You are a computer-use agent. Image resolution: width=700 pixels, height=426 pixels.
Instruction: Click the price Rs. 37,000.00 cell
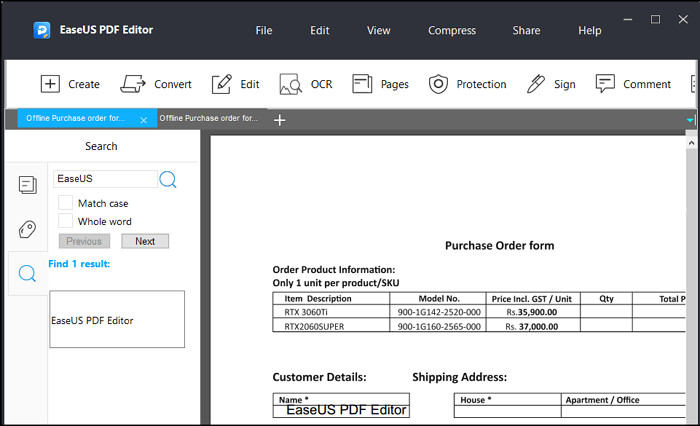[x=532, y=326]
